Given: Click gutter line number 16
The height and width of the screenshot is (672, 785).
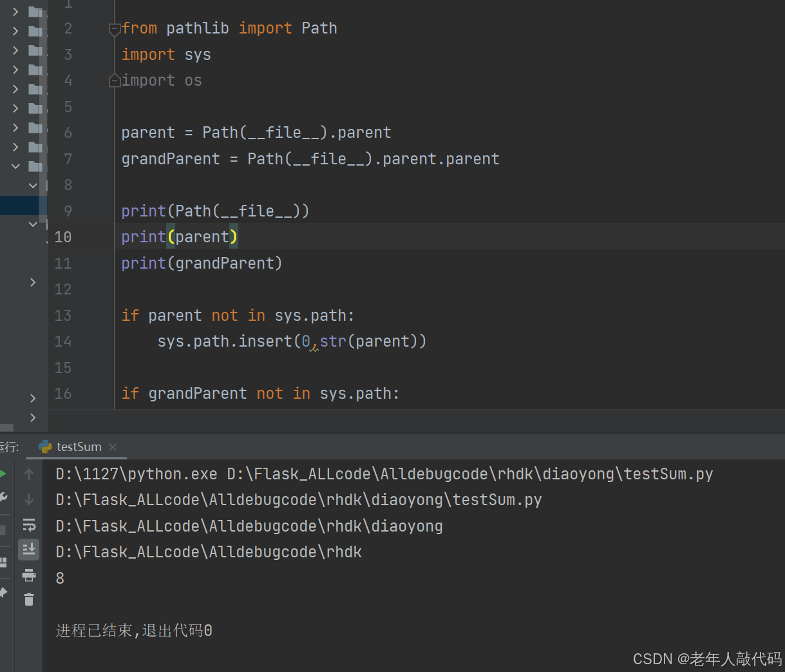Looking at the screenshot, I should [x=63, y=394].
